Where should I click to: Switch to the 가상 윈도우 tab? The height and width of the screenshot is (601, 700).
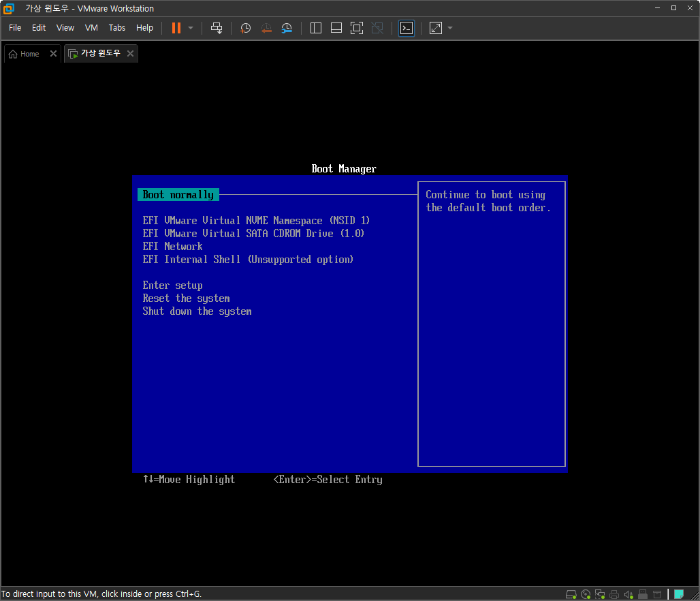[95, 54]
